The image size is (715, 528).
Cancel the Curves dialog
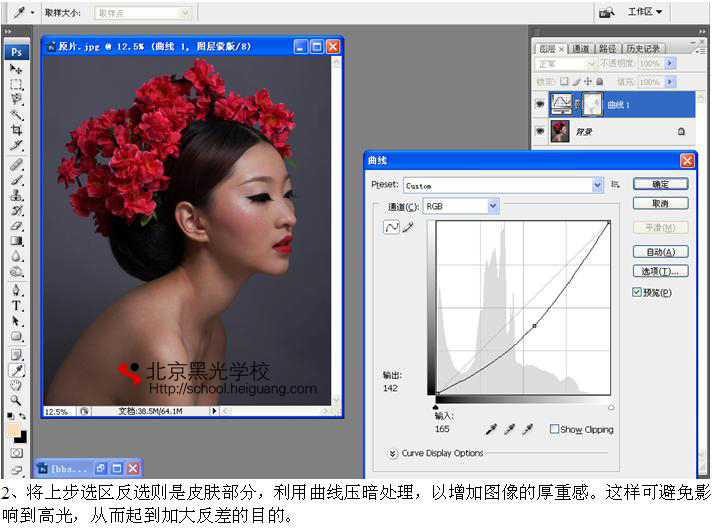pyautogui.click(x=660, y=203)
